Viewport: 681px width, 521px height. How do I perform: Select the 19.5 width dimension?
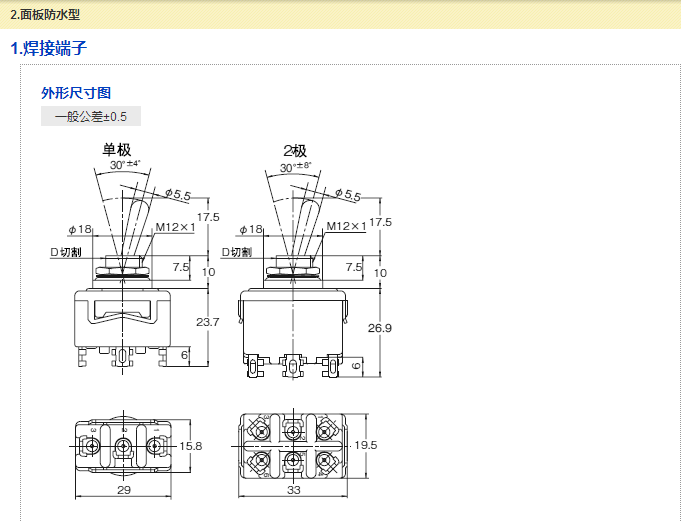(365, 445)
